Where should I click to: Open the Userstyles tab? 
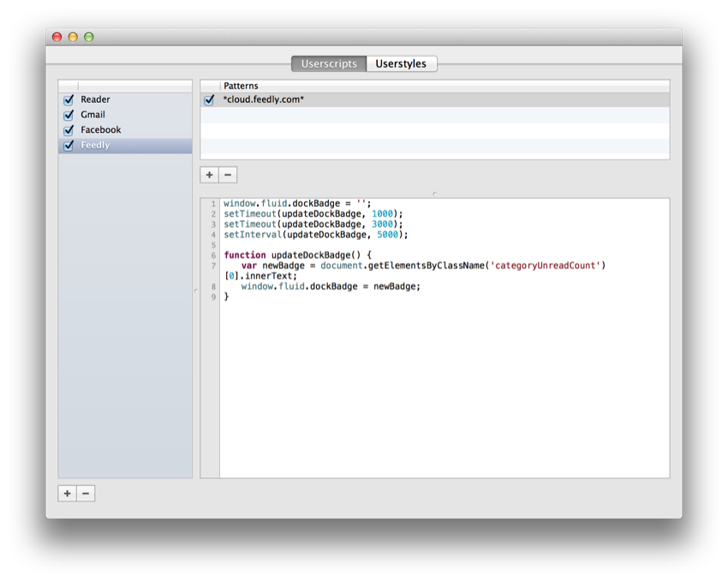(x=401, y=63)
